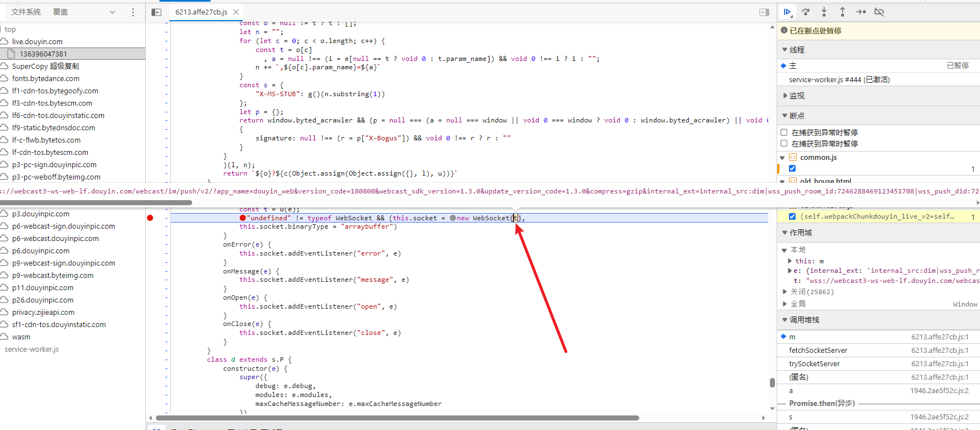Image resolution: width=980 pixels, height=430 pixels.
Task: Select the s call frame after Promise.then
Action: pos(879,417)
